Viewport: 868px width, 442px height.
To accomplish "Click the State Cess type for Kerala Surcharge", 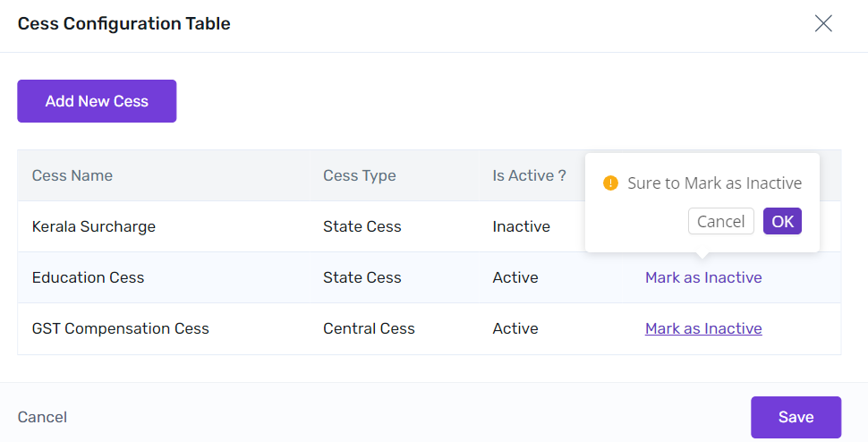I will (362, 226).
